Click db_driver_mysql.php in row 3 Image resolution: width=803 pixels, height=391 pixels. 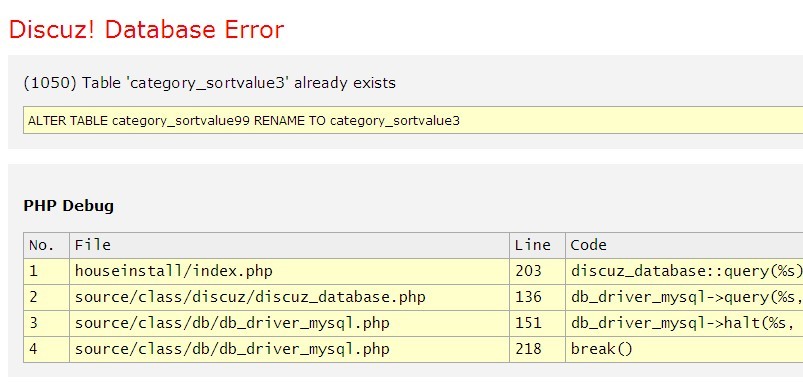289,323
